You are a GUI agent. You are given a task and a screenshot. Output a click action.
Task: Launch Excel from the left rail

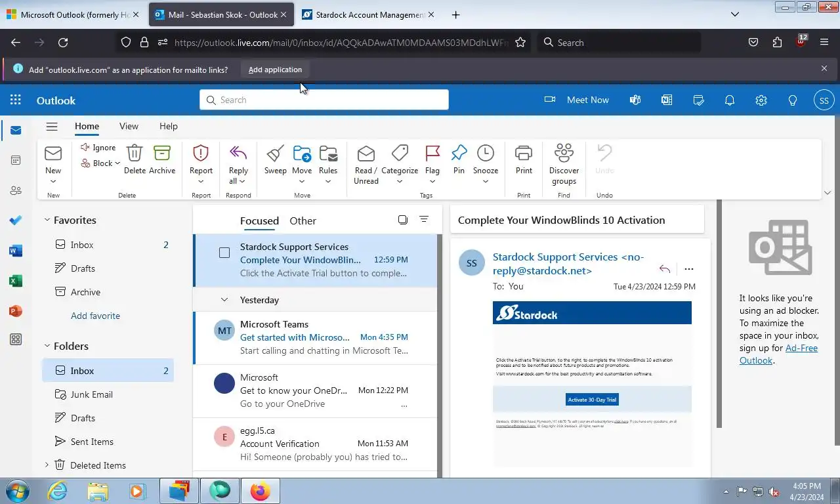click(16, 281)
